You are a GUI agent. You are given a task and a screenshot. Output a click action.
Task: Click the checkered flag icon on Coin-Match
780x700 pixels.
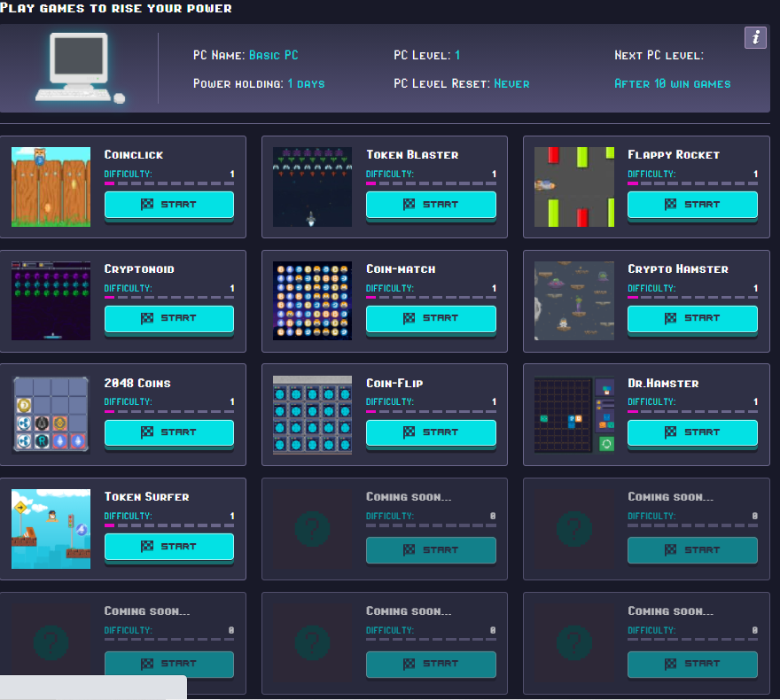(409, 318)
